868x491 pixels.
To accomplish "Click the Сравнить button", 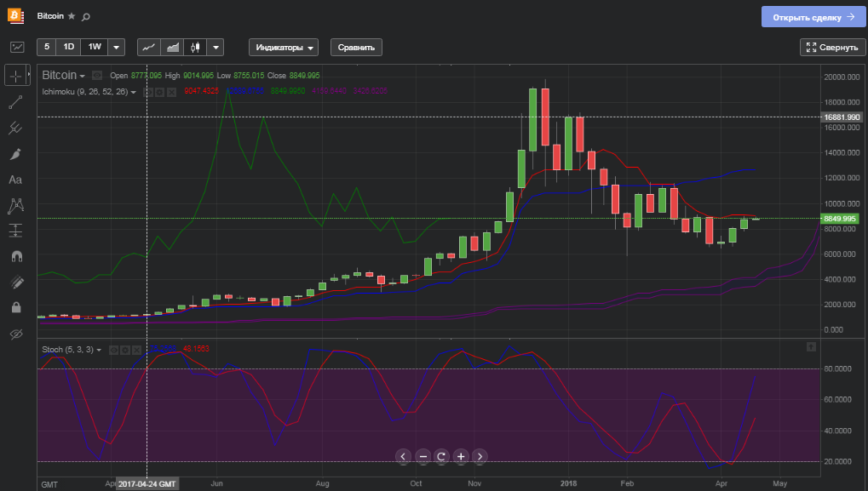I will point(356,47).
